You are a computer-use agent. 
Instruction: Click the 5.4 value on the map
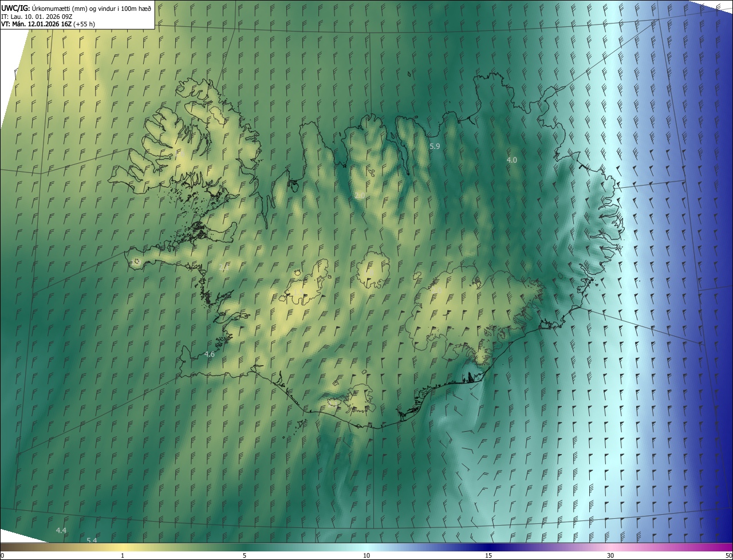(92, 541)
